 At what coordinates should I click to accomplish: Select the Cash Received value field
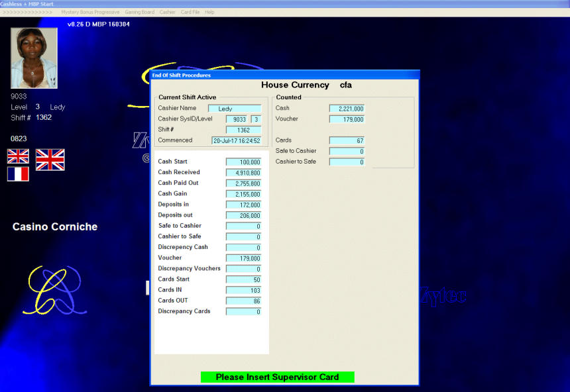coord(243,173)
